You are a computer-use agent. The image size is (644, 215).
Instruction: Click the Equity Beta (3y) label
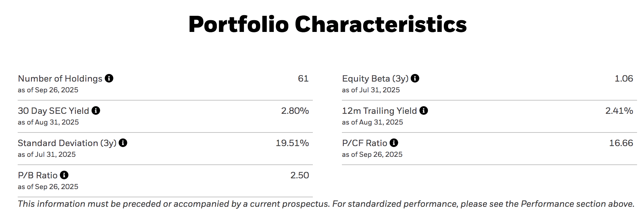(x=375, y=78)
